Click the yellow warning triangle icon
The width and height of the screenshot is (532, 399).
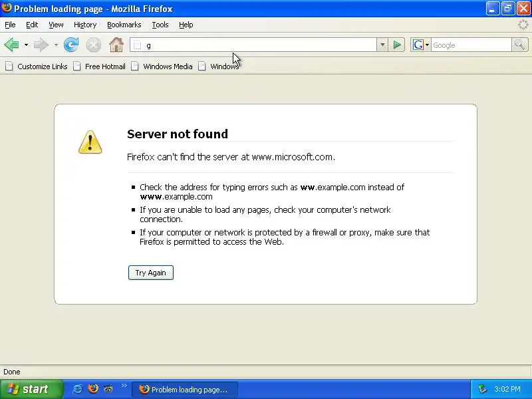[x=90, y=142]
